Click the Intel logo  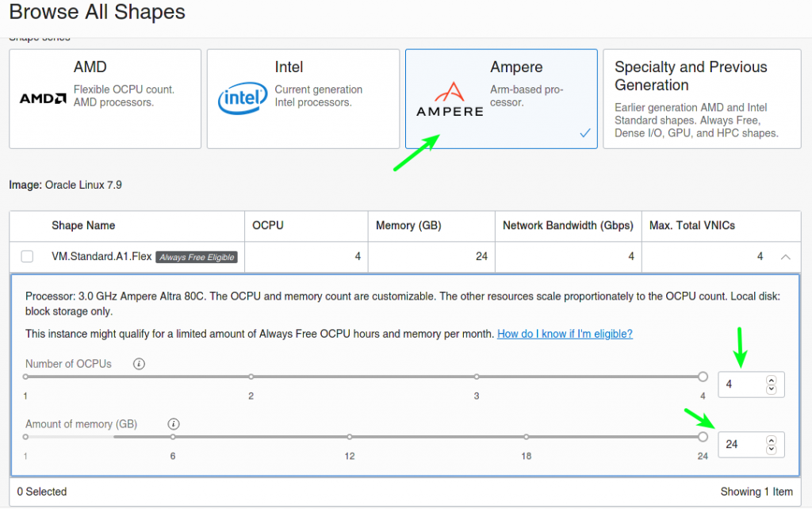point(243,98)
